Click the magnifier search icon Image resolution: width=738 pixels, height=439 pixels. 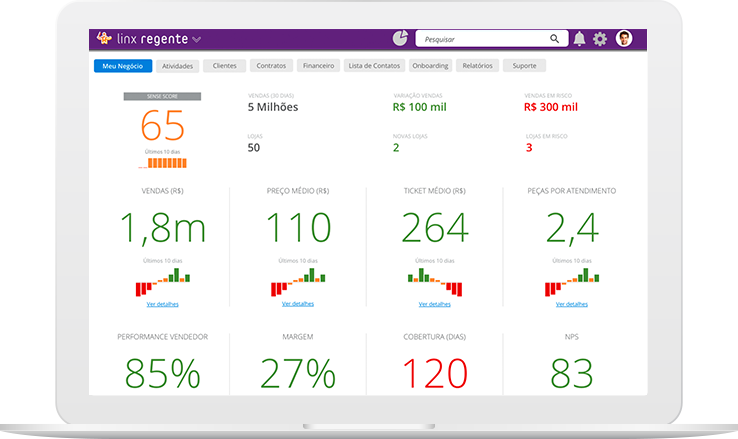[x=554, y=39]
